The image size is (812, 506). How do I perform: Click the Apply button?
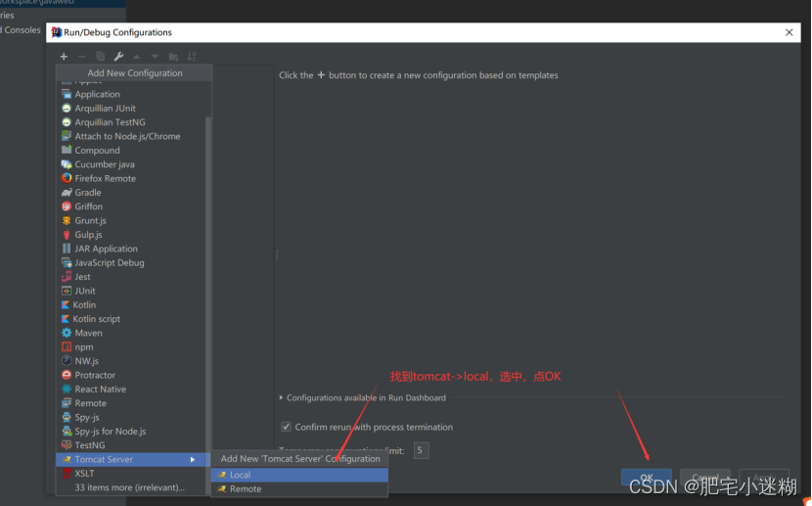pyautogui.click(x=764, y=478)
